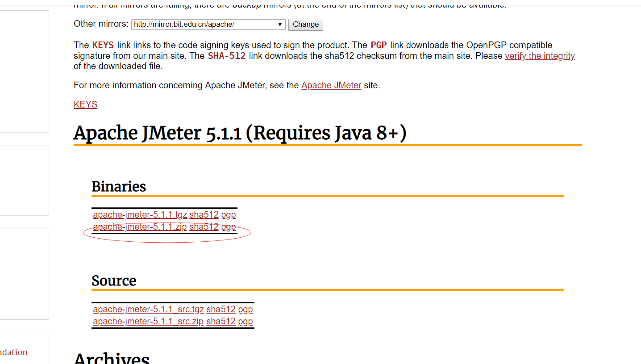This screenshot has height=364, width=641.
Task: Open sha512 link for apache-jmeter-5.1.1.zip
Action: 204,227
